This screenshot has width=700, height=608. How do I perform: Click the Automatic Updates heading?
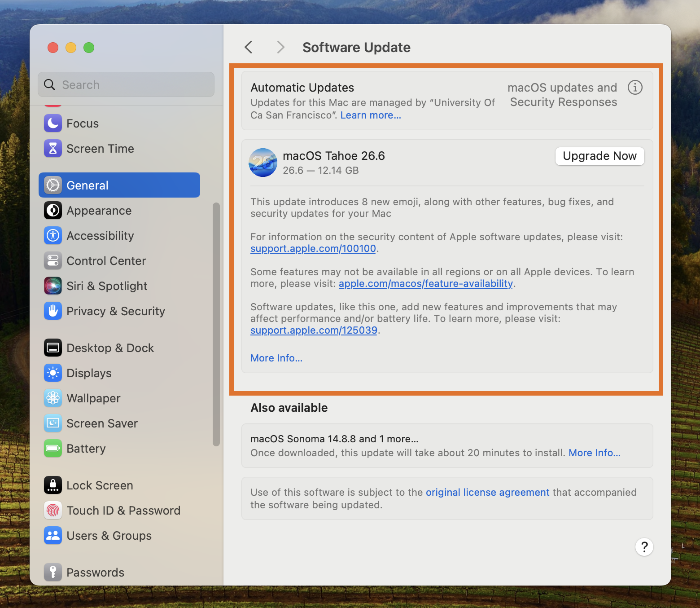[302, 88]
